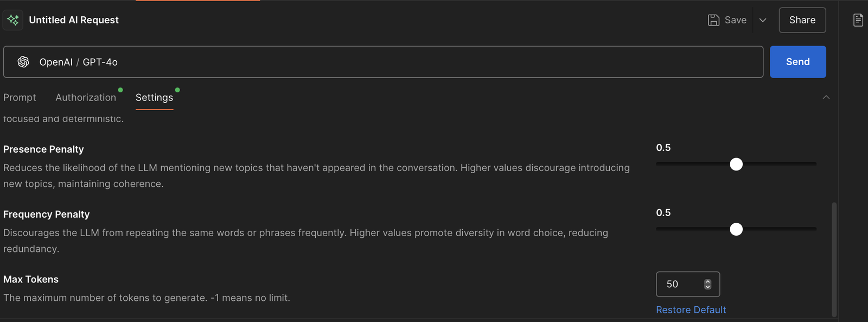Send the AI request
The image size is (868, 322).
pos(797,62)
